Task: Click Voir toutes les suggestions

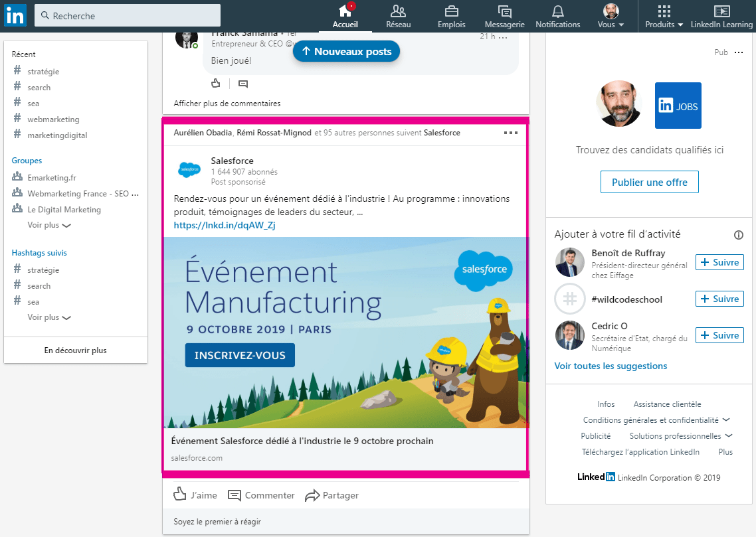Action: click(x=611, y=366)
